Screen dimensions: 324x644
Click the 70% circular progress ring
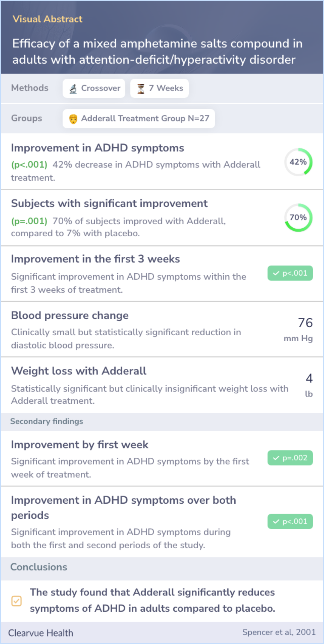pos(298,217)
